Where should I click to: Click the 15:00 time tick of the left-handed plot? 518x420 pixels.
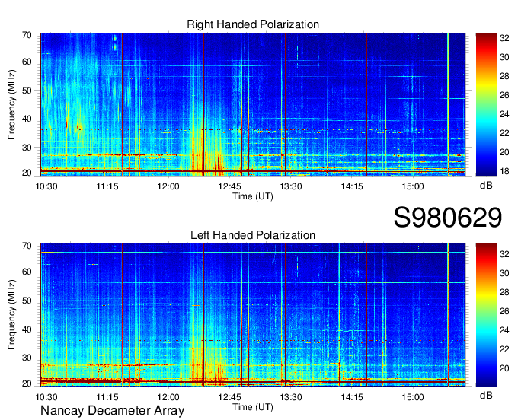413,397
